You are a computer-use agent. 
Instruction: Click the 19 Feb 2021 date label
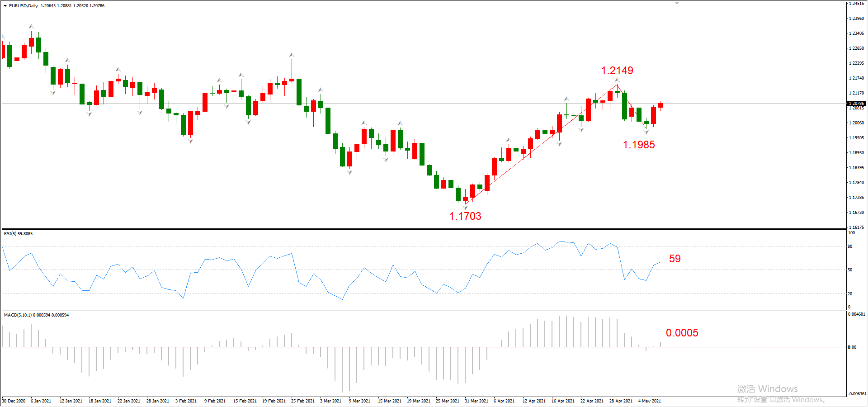274,401
